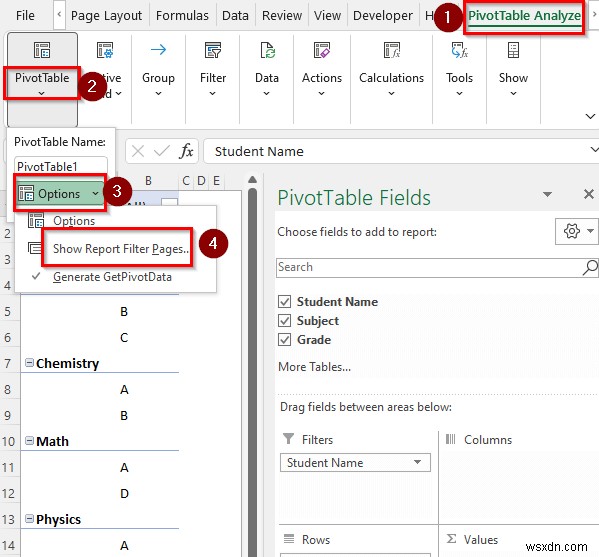Open Student Name filter field dropdown
Viewport: 599px width, 557px height.
(x=418, y=462)
